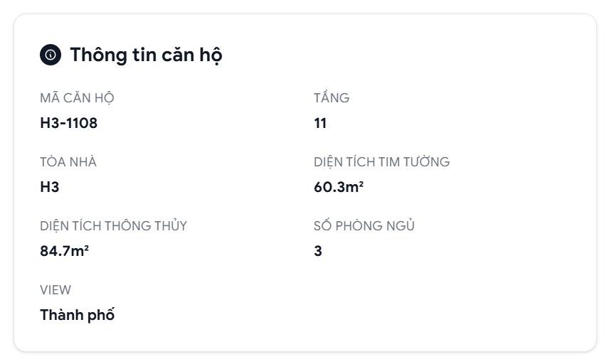The width and height of the screenshot is (609, 364).
Task: Click the Mã căn hộ label
Action: (77, 98)
